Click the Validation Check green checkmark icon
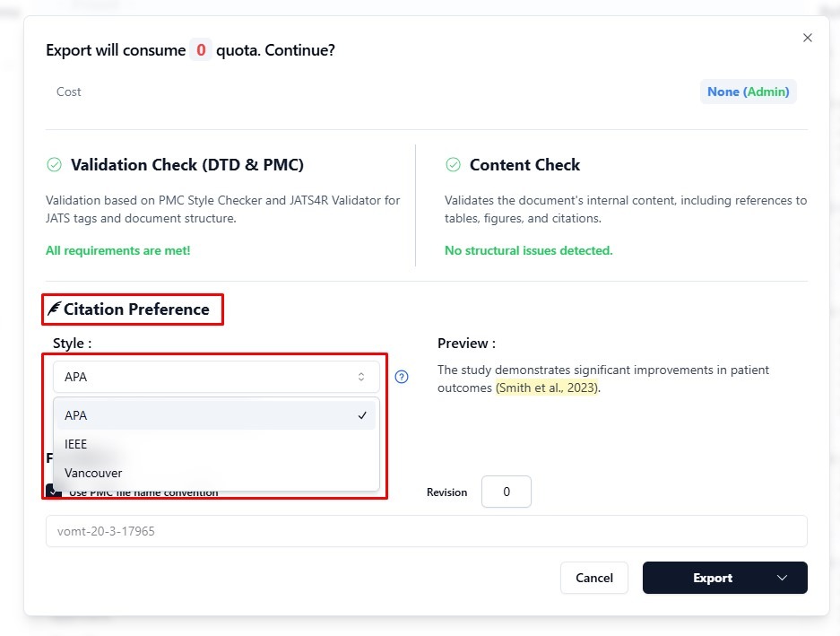Image resolution: width=840 pixels, height=636 pixels. tap(54, 165)
